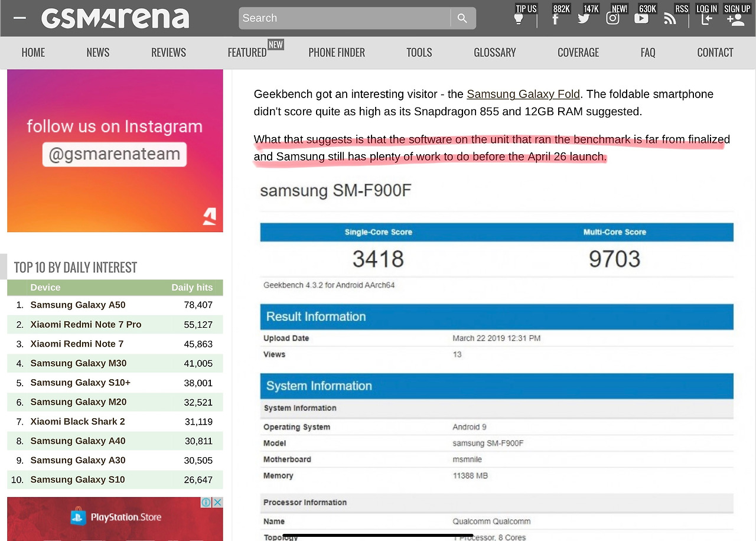Visit the Facebook page icon
This screenshot has width=756, height=541.
pos(555,18)
